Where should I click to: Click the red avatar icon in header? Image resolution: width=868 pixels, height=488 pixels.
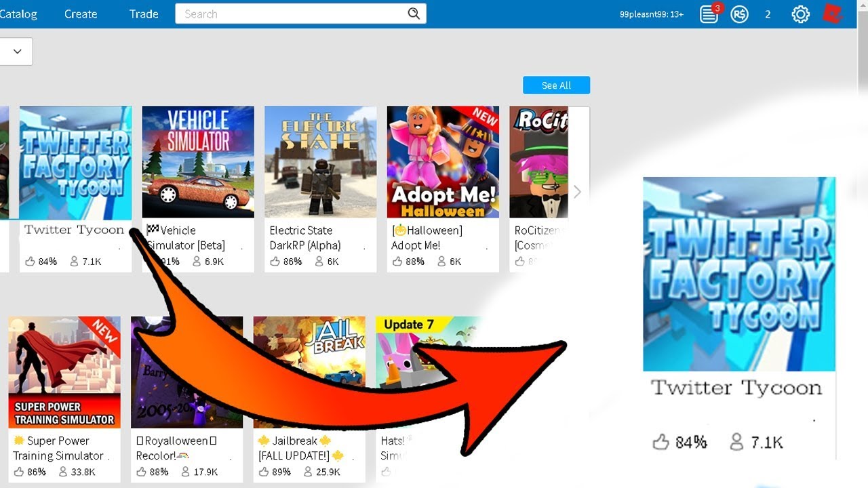833,14
